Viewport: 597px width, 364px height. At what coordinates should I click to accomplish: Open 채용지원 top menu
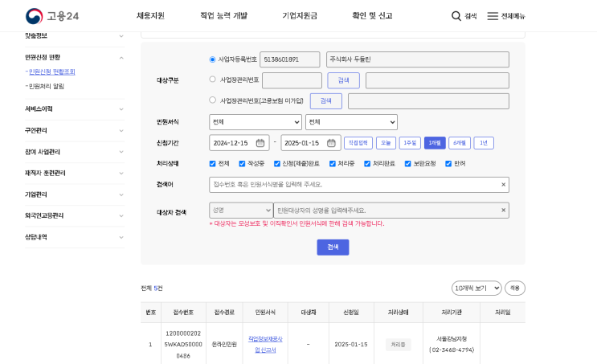click(x=150, y=16)
